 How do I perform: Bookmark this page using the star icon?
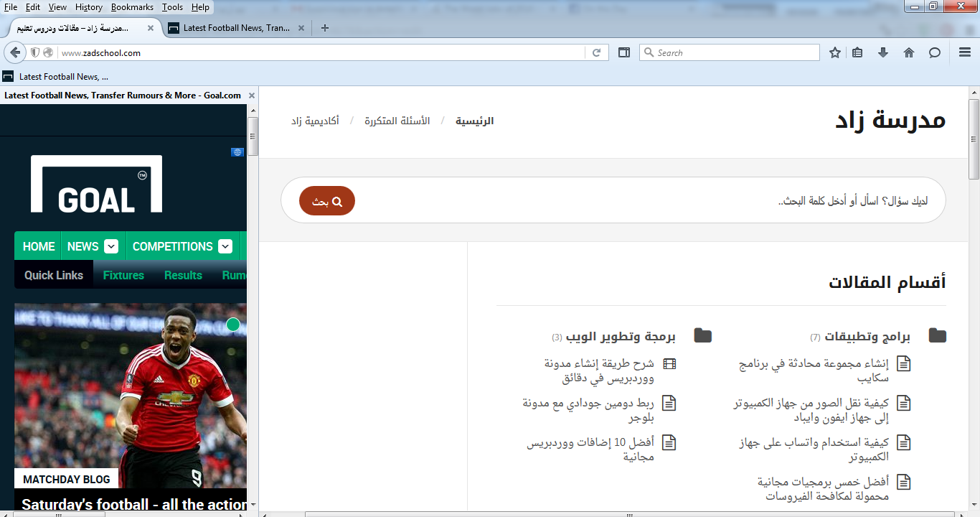pos(834,52)
